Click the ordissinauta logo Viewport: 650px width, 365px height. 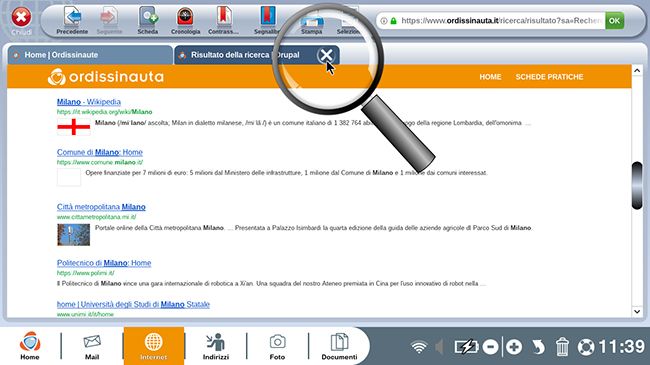click(x=106, y=77)
